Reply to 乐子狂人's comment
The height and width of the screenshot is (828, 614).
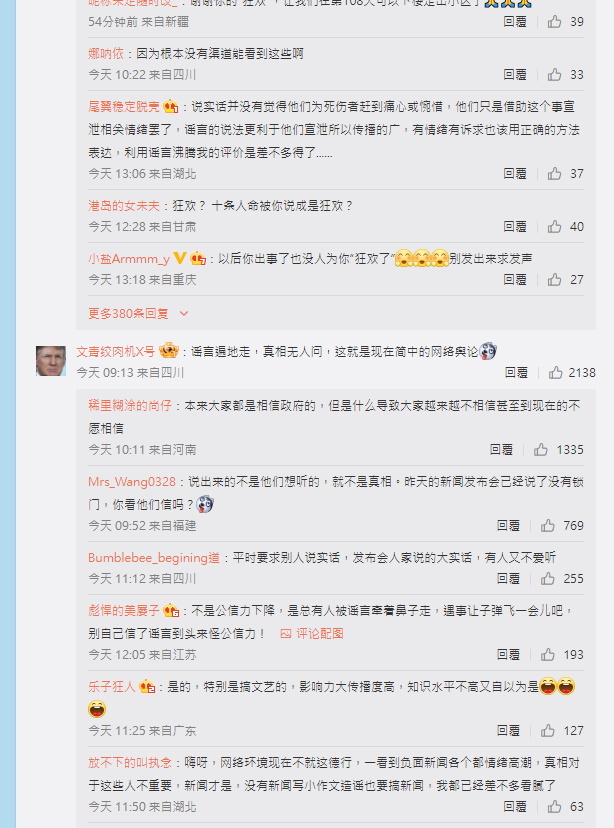tap(508, 731)
